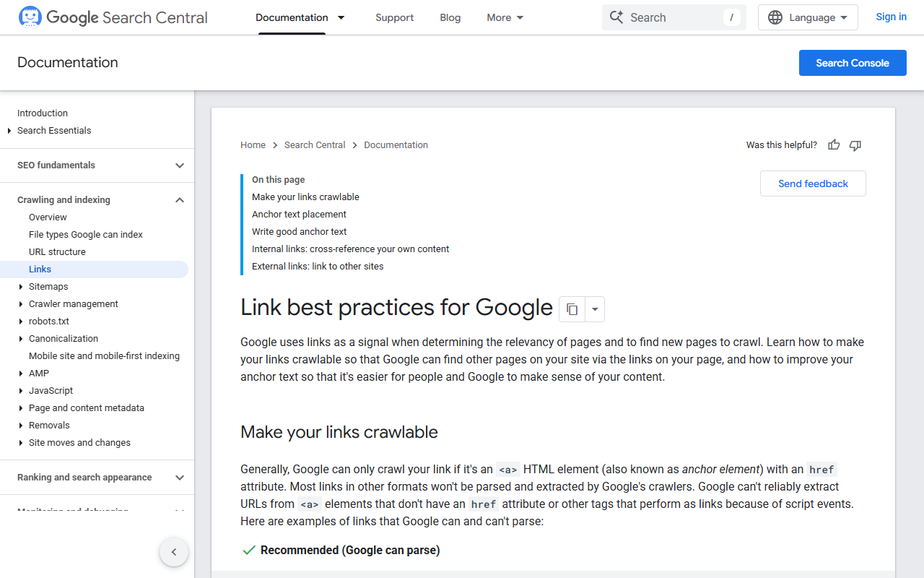The height and width of the screenshot is (578, 924).
Task: Click the slash shortcut key in search box
Action: click(731, 17)
